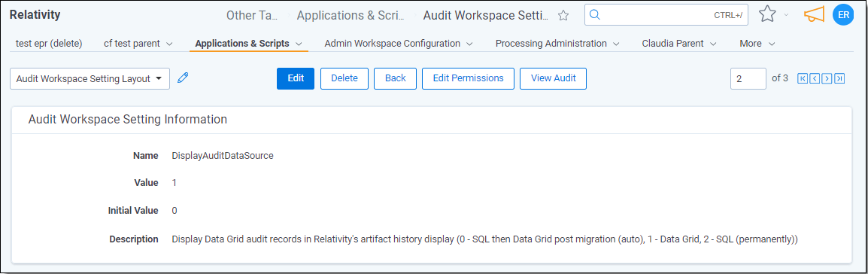Viewport: 868px width, 274px height.
Task: Click the blue Edit button
Action: tap(296, 78)
